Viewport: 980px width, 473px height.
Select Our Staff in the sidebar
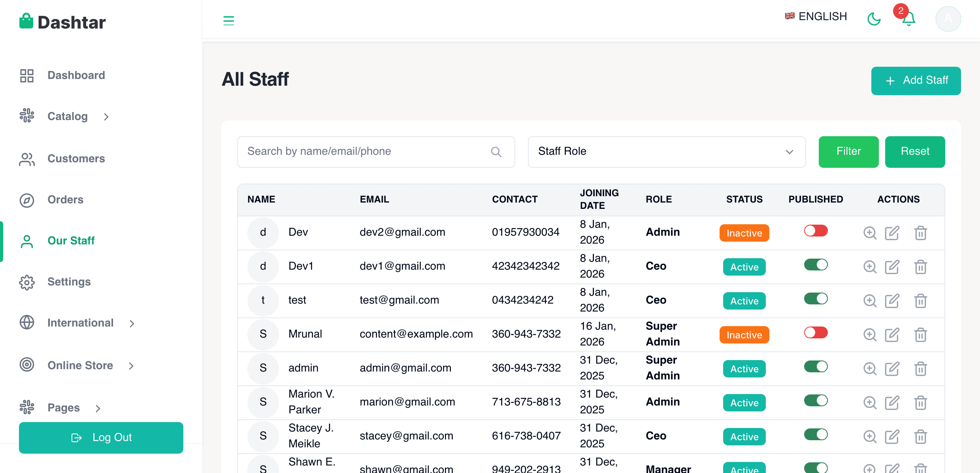click(x=71, y=241)
